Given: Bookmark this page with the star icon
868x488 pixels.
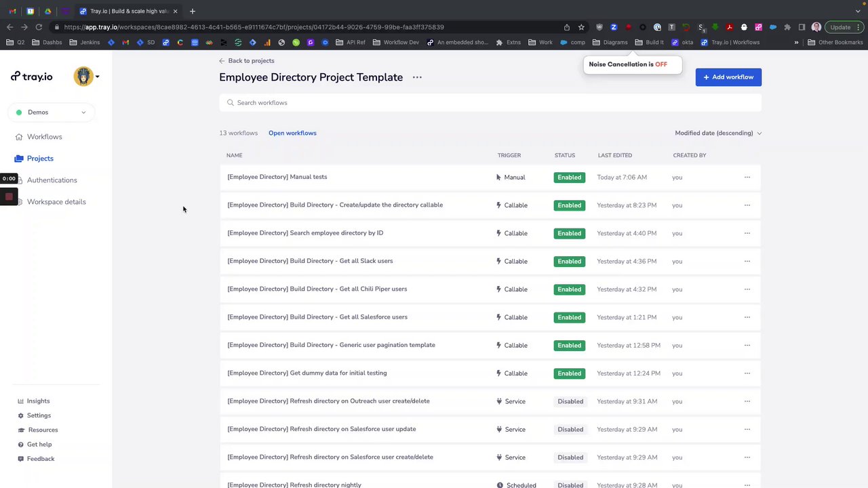Looking at the screenshot, I should point(581,27).
